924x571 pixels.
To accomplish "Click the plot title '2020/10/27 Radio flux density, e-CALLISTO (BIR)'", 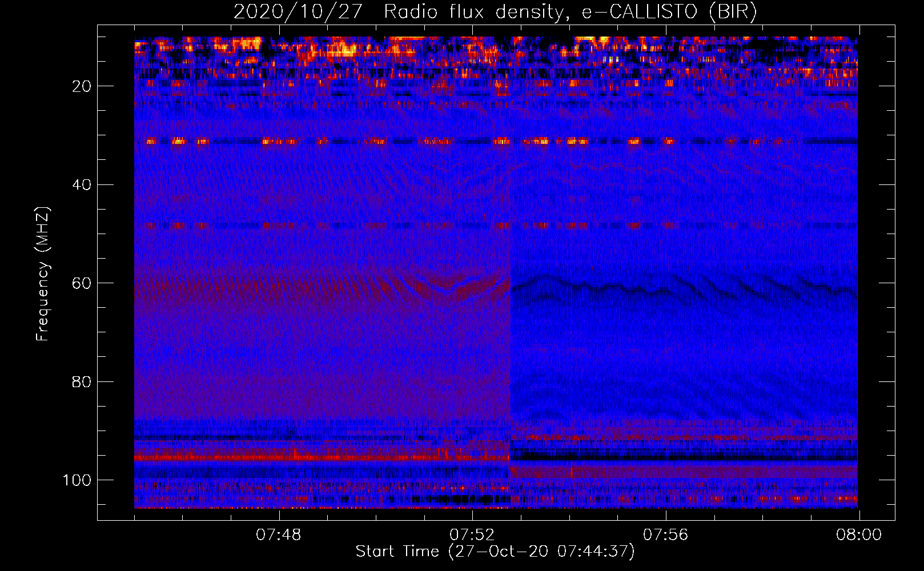I will click(495, 12).
